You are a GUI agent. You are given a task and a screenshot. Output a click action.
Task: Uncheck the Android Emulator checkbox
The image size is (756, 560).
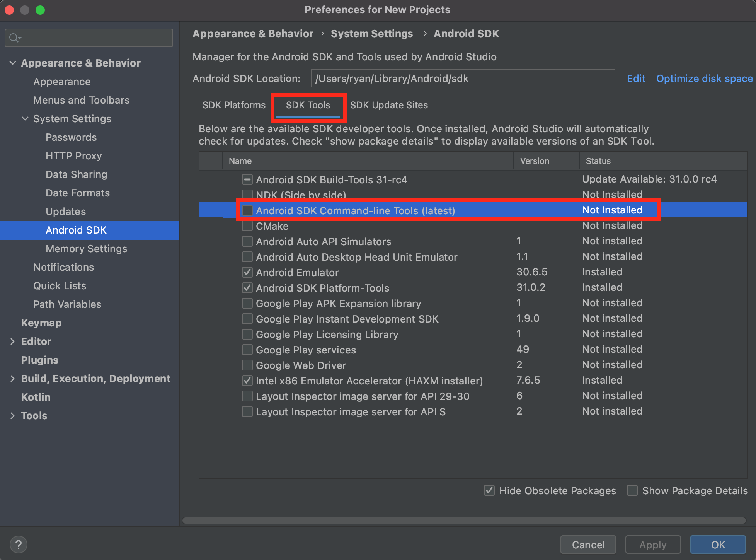click(x=247, y=272)
